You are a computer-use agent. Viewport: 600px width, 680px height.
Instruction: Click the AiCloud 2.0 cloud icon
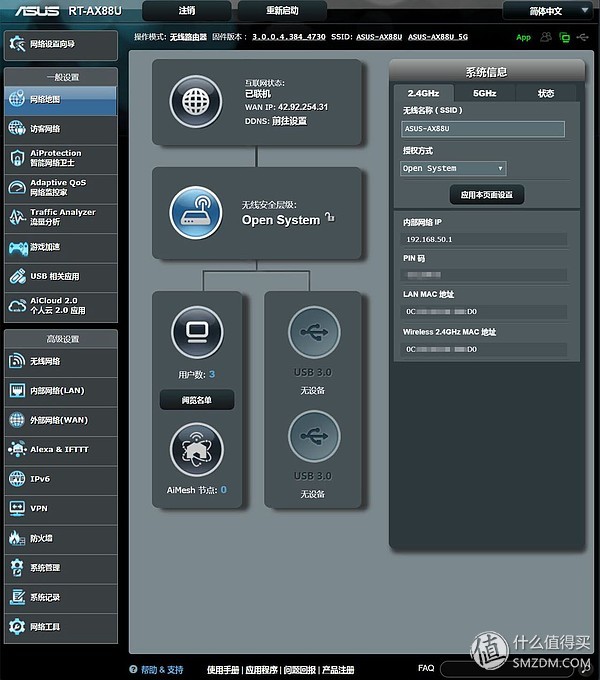pyautogui.click(x=18, y=306)
